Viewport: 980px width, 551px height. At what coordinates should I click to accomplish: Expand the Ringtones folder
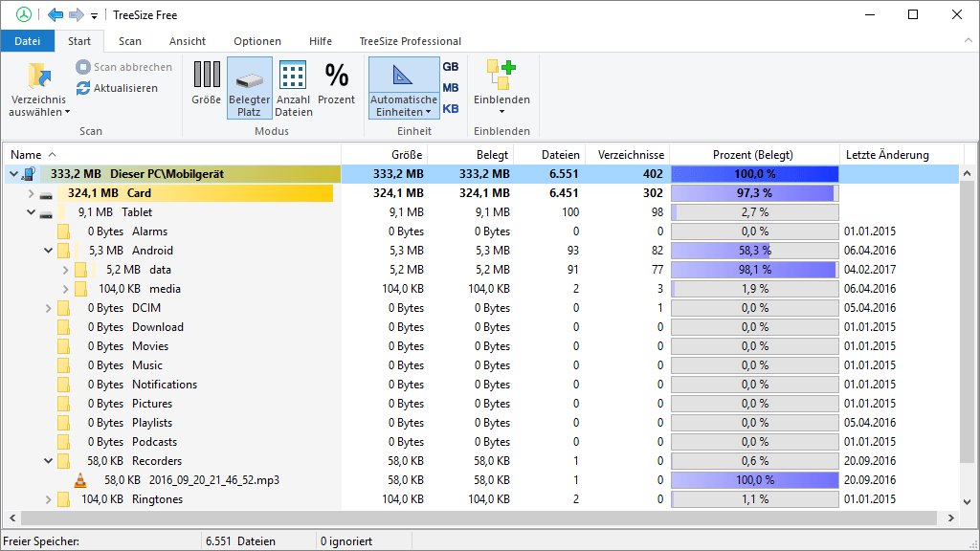point(48,499)
